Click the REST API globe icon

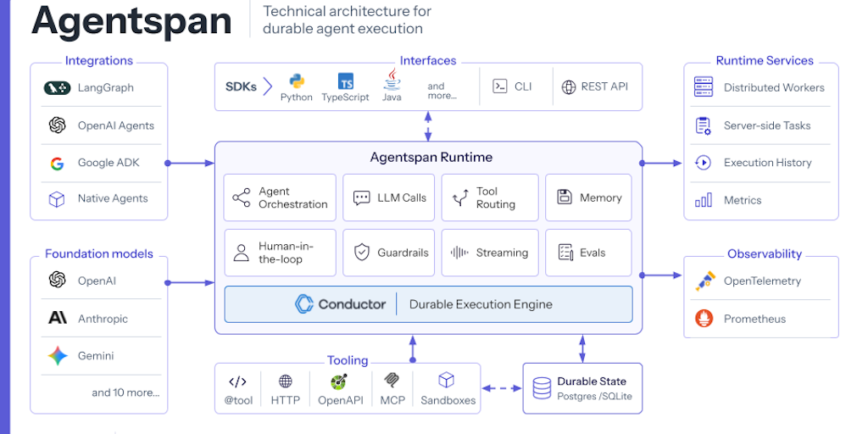pyautogui.click(x=569, y=87)
